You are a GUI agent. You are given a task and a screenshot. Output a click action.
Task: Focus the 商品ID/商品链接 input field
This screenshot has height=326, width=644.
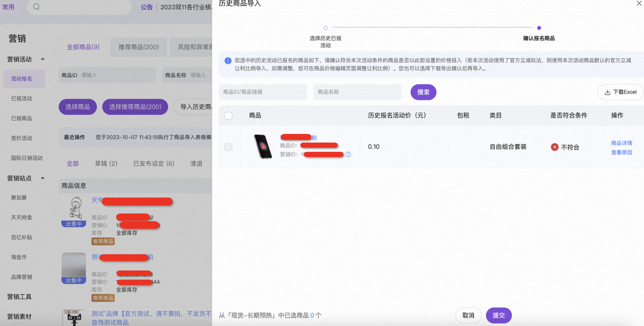coord(263,92)
